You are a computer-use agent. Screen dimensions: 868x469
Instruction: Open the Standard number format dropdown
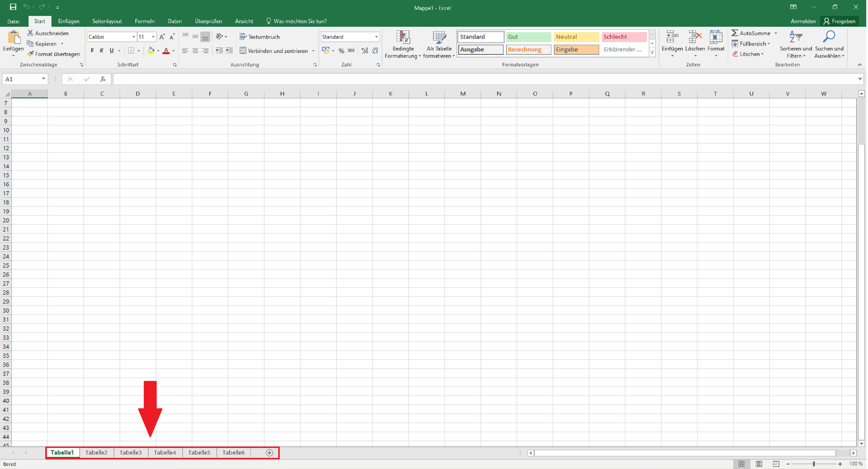click(x=376, y=37)
